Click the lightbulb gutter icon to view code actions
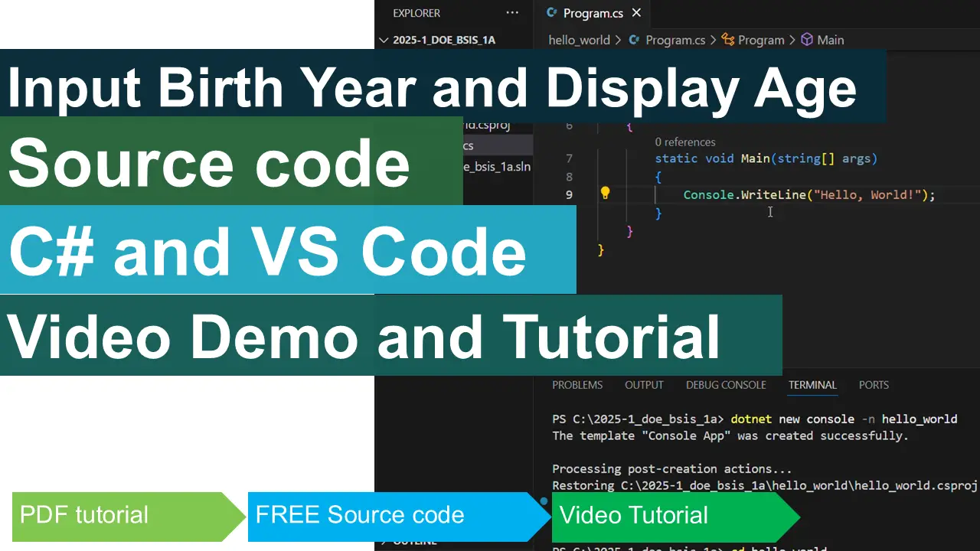Image resolution: width=980 pixels, height=551 pixels. point(606,194)
